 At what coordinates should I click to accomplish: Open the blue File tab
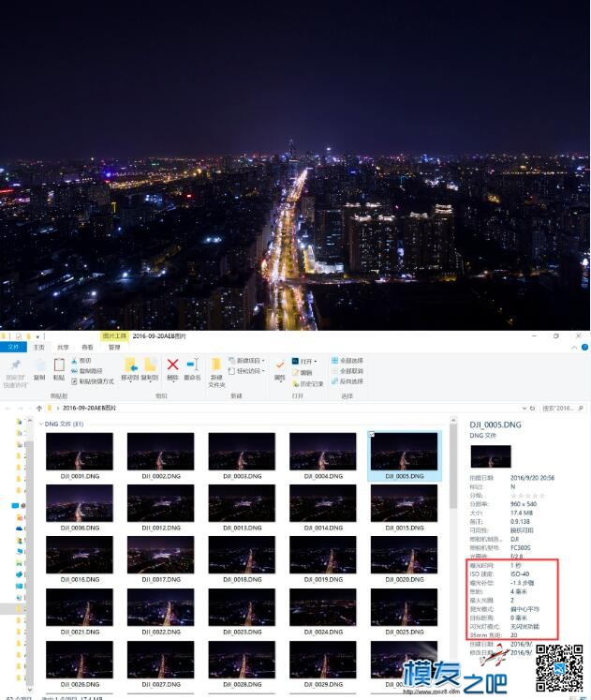tap(13, 347)
